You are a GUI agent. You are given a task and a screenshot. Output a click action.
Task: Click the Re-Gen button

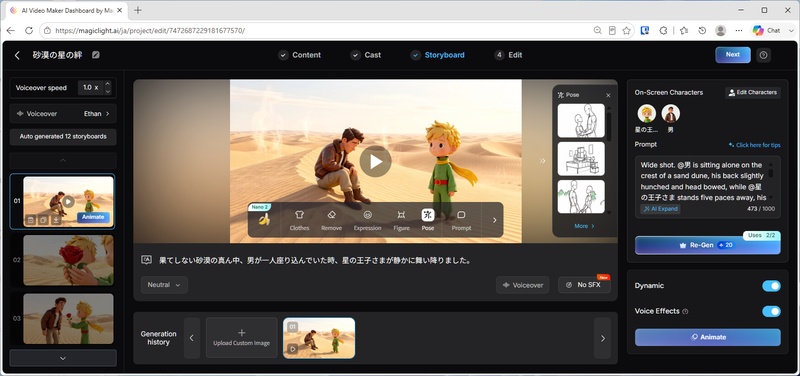point(708,245)
